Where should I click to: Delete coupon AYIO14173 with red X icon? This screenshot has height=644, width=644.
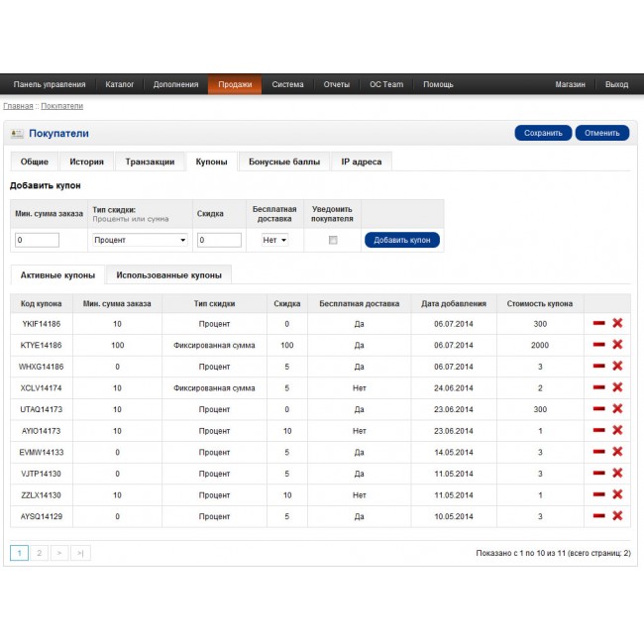(x=617, y=430)
